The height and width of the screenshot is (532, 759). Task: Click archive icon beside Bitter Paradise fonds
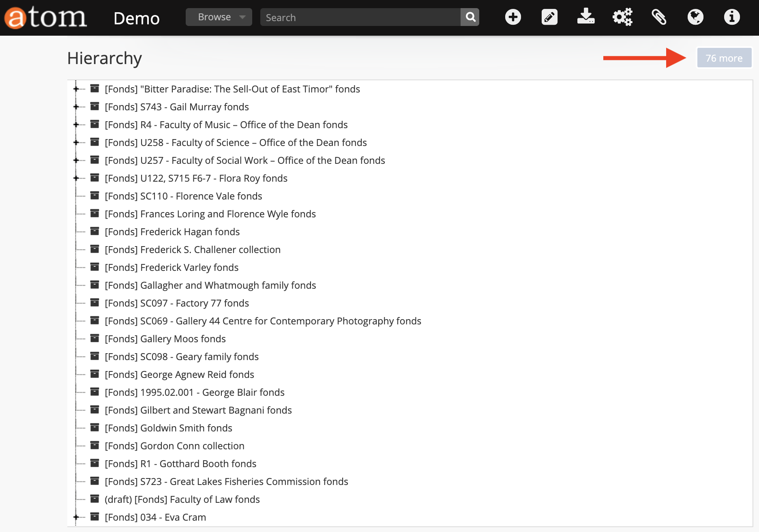pyautogui.click(x=94, y=88)
